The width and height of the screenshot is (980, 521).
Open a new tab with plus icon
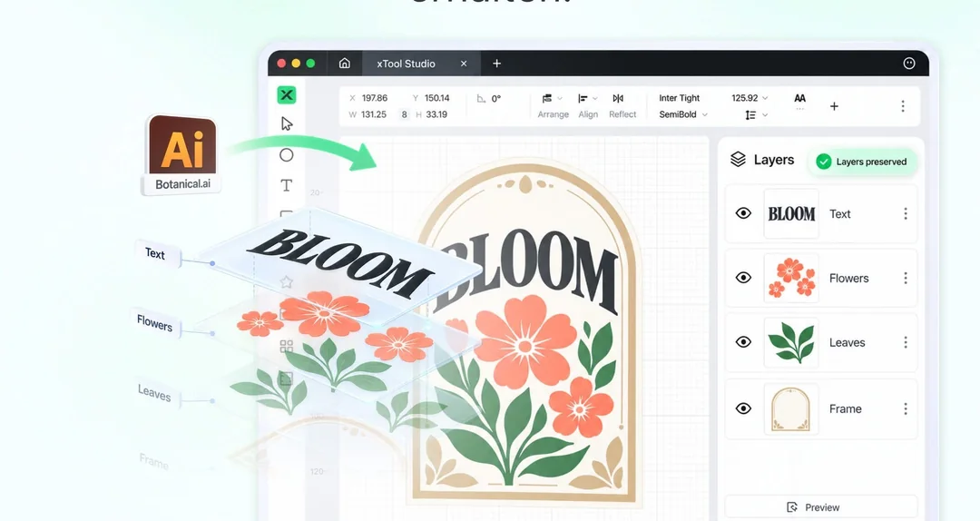tap(497, 64)
